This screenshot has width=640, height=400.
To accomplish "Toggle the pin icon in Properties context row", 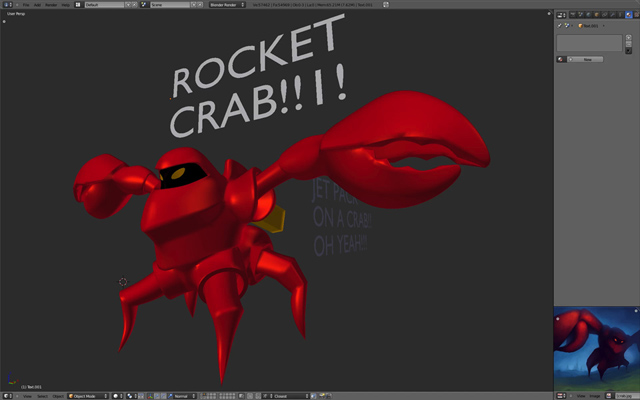I will [559, 26].
